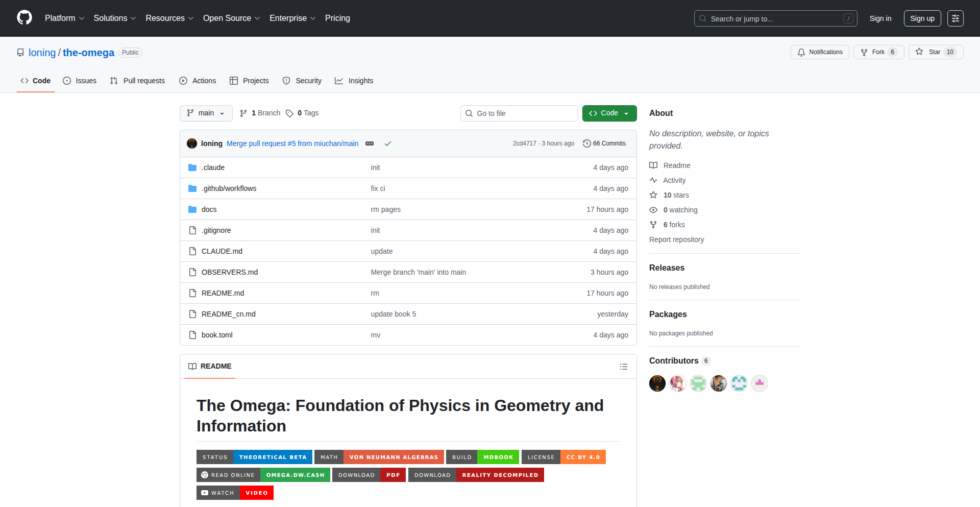The width and height of the screenshot is (980, 507).
Task: Click the first contributor avatar
Action: click(x=657, y=383)
